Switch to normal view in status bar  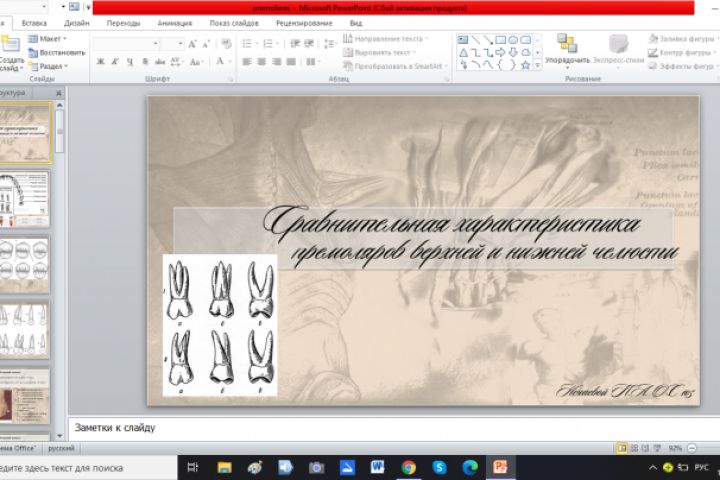[x=621, y=448]
